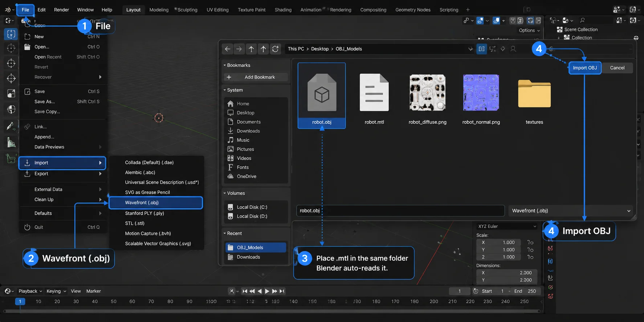Viewport: 644px width, 322px height.
Task: Play animation in reverse
Action: (260, 291)
